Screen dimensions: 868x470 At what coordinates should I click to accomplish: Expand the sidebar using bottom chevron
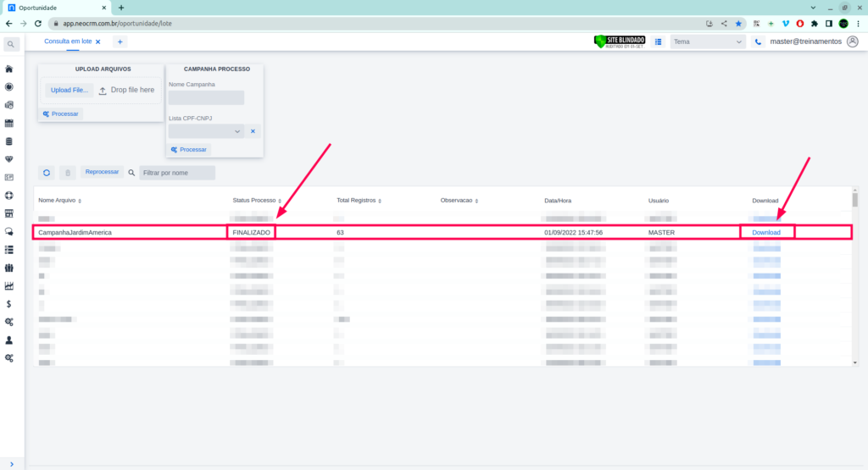[x=11, y=463]
